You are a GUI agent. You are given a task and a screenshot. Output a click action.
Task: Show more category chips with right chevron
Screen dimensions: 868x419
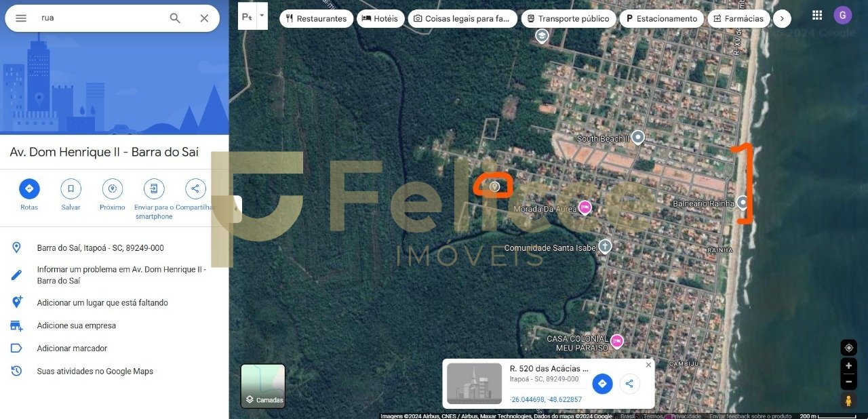(x=782, y=19)
